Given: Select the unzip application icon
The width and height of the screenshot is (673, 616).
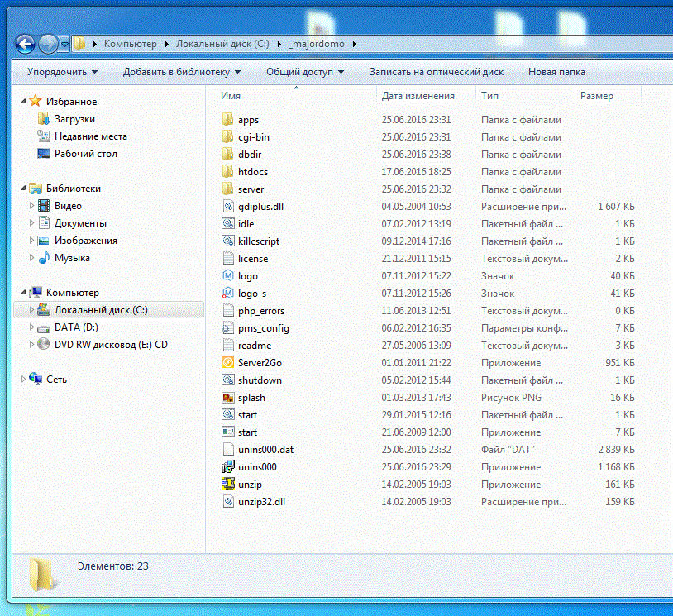Looking at the screenshot, I should tap(229, 485).
